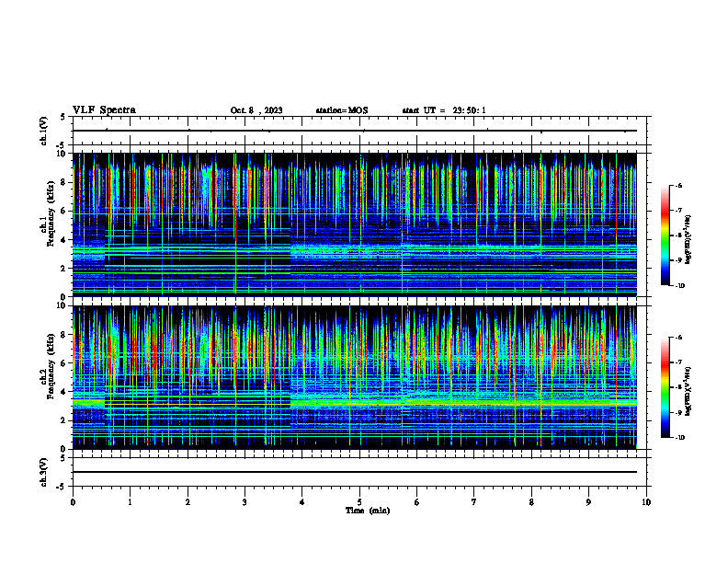Image resolution: width=728 pixels, height=563 pixels.
Task: Click the ch.1 voltage waveform trace
Action: coord(355,131)
